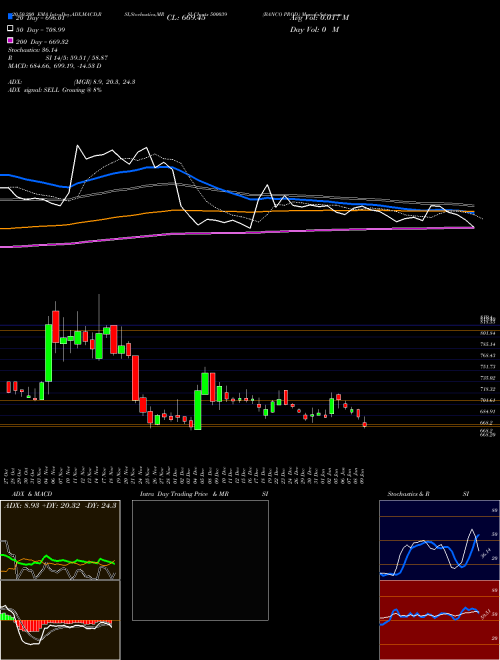The height and width of the screenshot is (660, 500).
Task: Click the RSI chart on dark red background
Action: click(439, 620)
